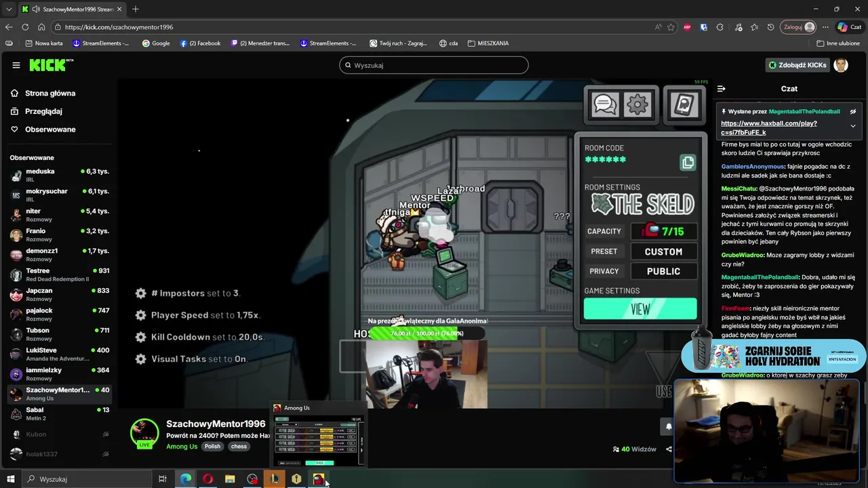Open the Google bookmark

[x=156, y=43]
